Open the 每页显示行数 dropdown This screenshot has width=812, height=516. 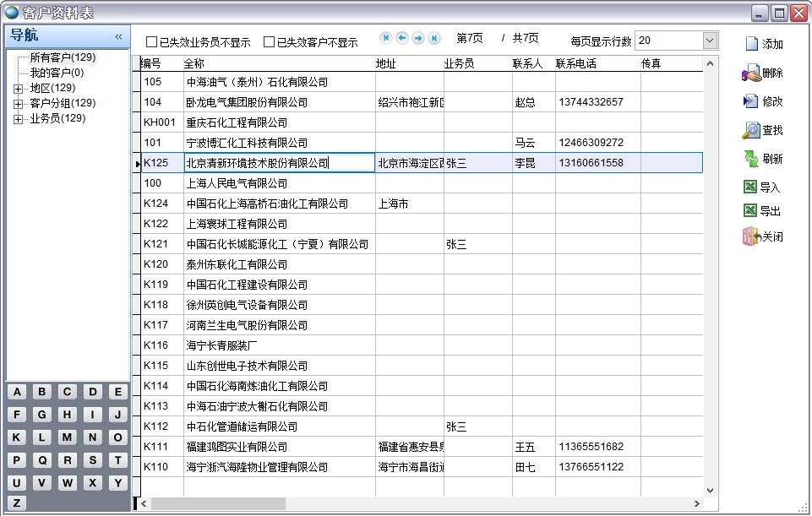point(709,40)
